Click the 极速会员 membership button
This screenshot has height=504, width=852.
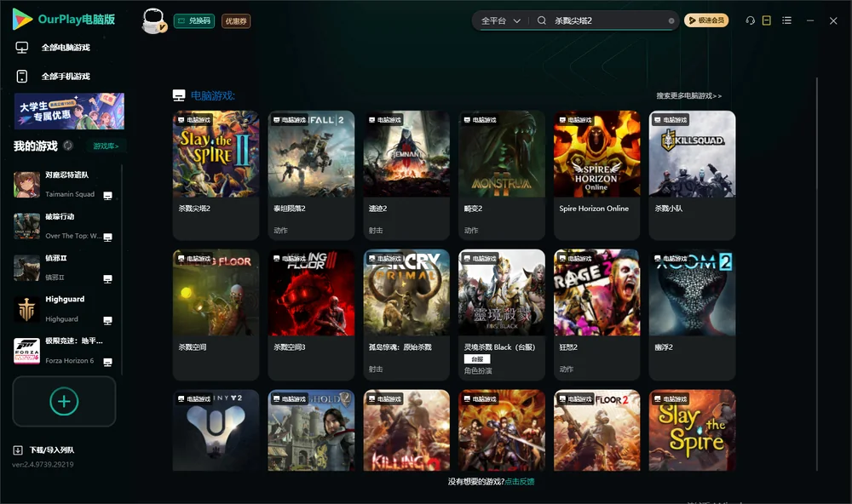pos(706,20)
